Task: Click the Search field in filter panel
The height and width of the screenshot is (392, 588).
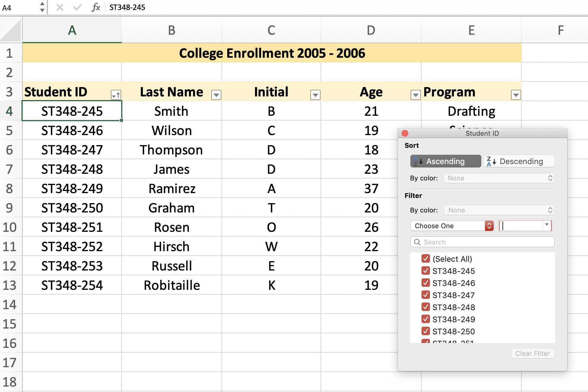Action: pyautogui.click(x=482, y=242)
